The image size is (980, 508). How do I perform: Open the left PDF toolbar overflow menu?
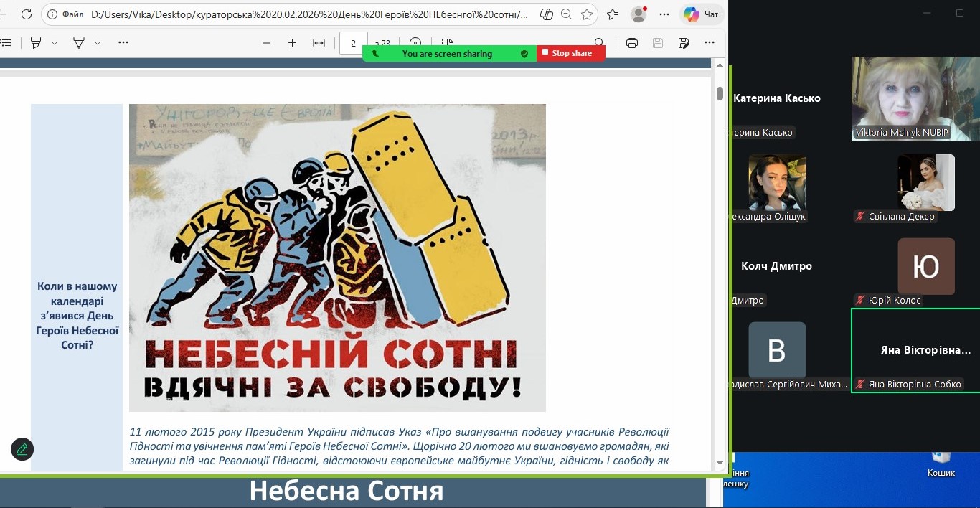point(123,43)
